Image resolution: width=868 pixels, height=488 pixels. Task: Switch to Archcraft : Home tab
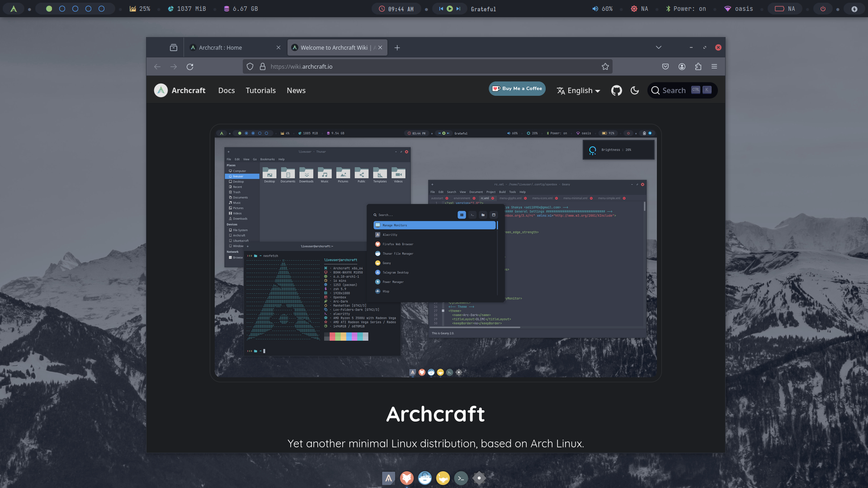pyautogui.click(x=221, y=47)
